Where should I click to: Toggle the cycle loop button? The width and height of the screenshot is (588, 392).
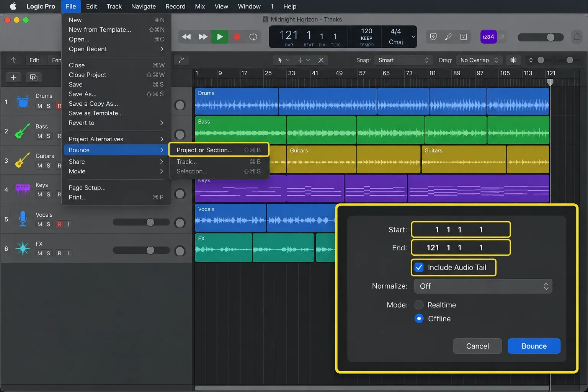pos(253,37)
